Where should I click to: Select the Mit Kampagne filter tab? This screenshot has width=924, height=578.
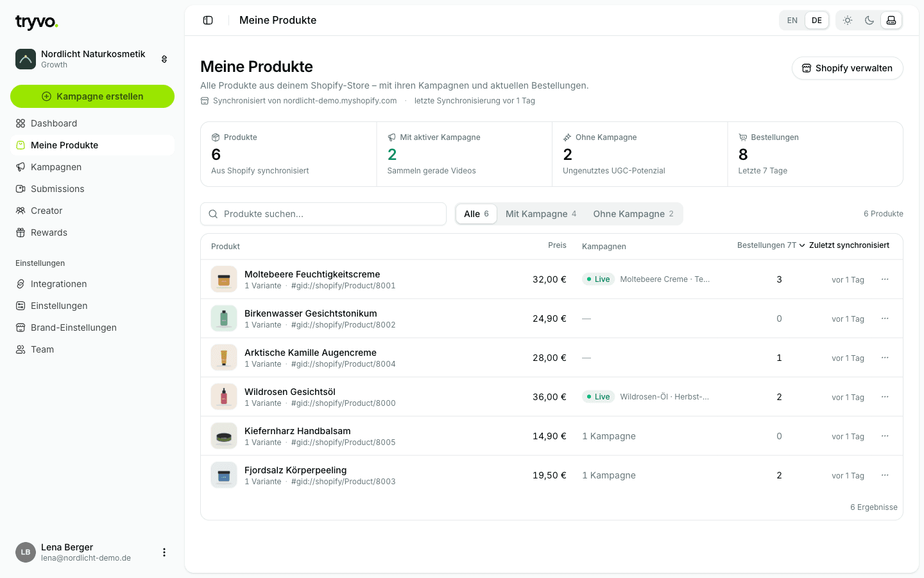pyautogui.click(x=541, y=214)
